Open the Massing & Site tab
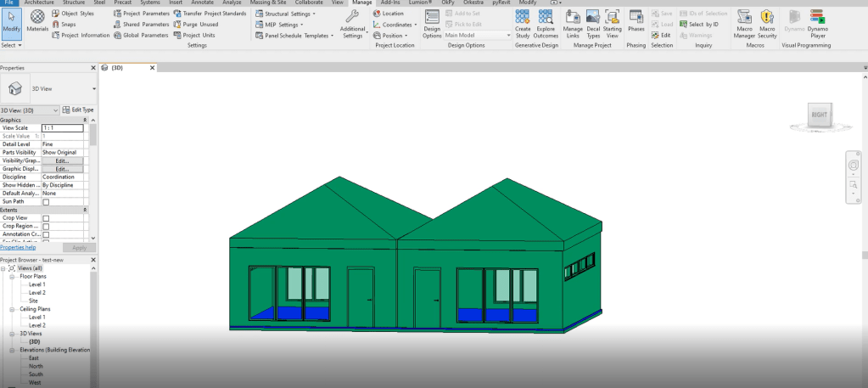The width and height of the screenshot is (868, 388). pos(267,3)
